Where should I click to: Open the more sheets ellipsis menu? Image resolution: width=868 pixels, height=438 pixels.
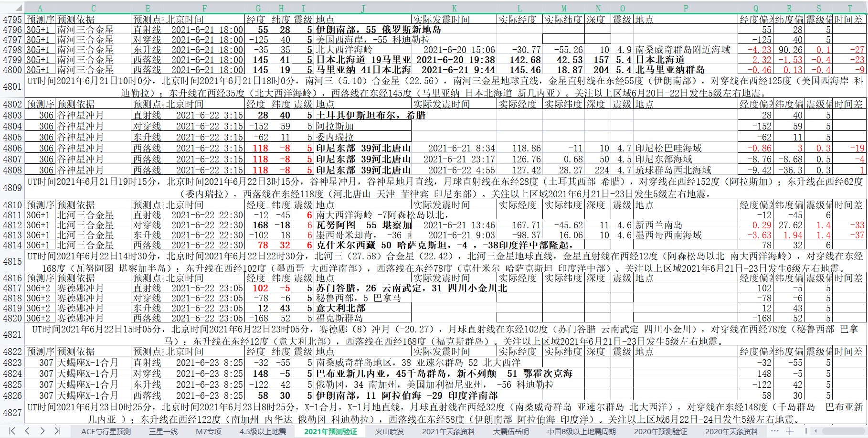tap(774, 431)
